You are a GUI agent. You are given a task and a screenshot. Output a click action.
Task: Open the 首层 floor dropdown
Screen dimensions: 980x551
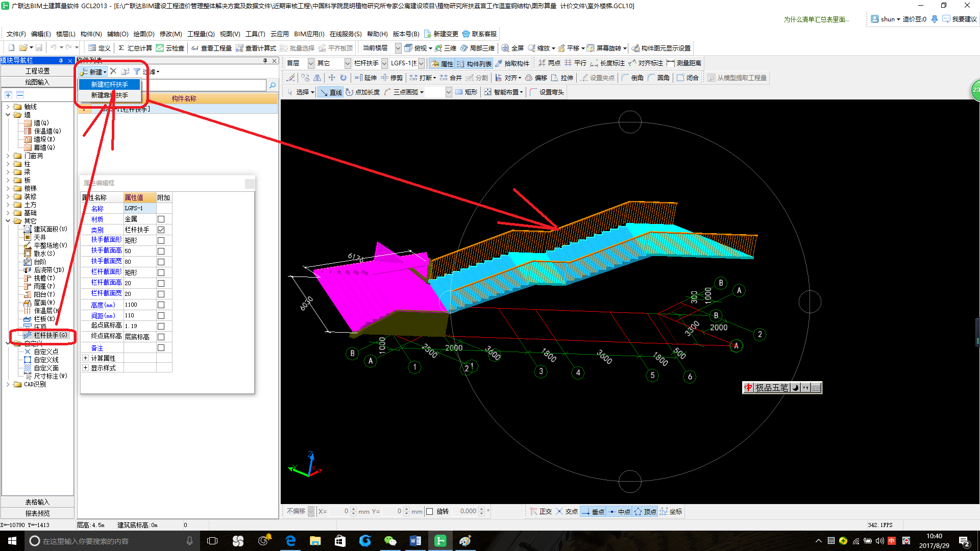tap(311, 63)
